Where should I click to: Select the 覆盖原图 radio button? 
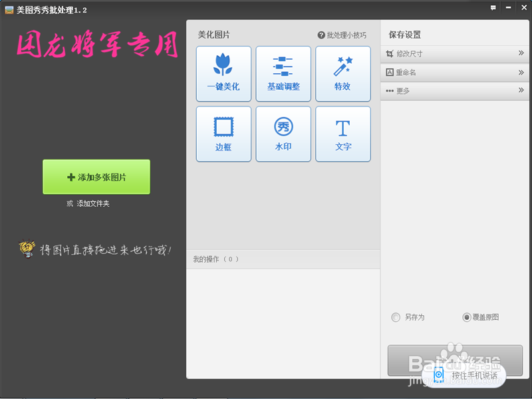click(467, 317)
